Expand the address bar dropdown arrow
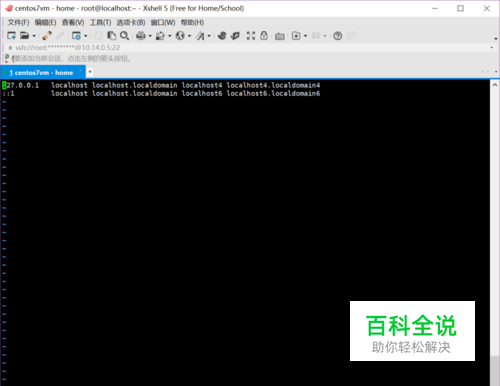Screen dimensions: 500x386 click(492, 48)
